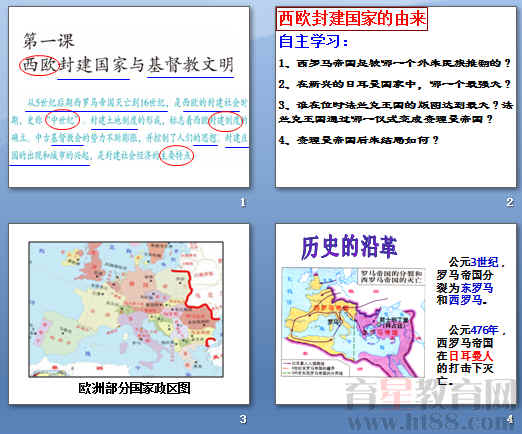Click the red 日耳曼人 text
Image resolution: width=522 pixels, height=434 pixels.
(470, 356)
